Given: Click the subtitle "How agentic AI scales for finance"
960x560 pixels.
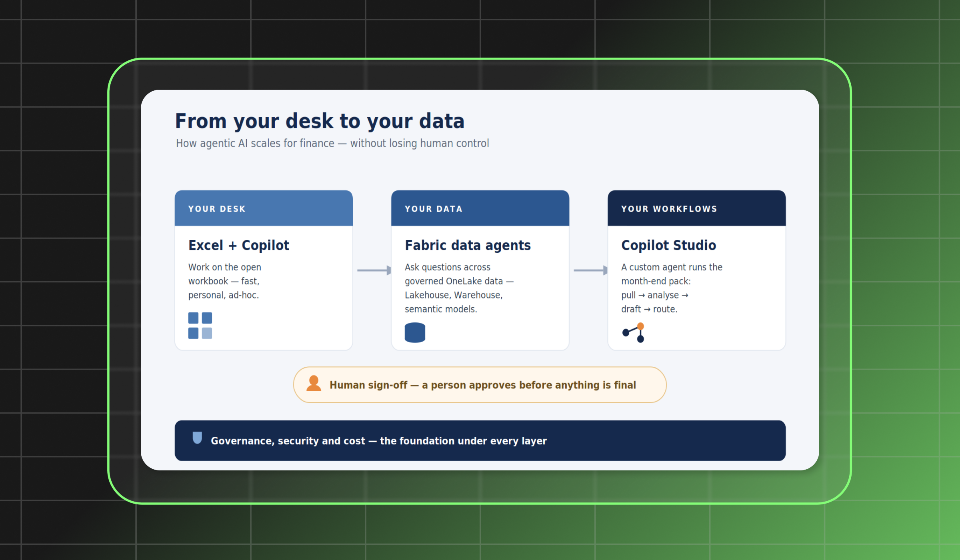Looking at the screenshot, I should pos(255,143).
